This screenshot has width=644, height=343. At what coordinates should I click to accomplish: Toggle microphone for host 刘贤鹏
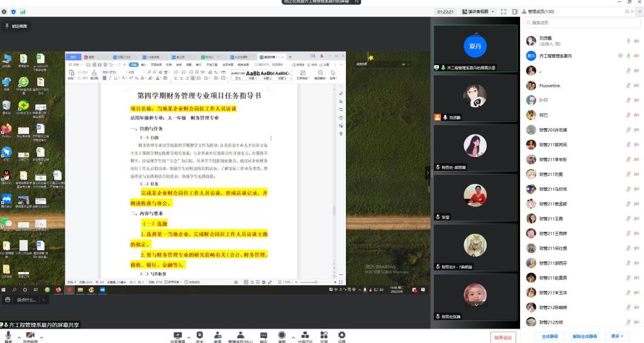(x=628, y=41)
